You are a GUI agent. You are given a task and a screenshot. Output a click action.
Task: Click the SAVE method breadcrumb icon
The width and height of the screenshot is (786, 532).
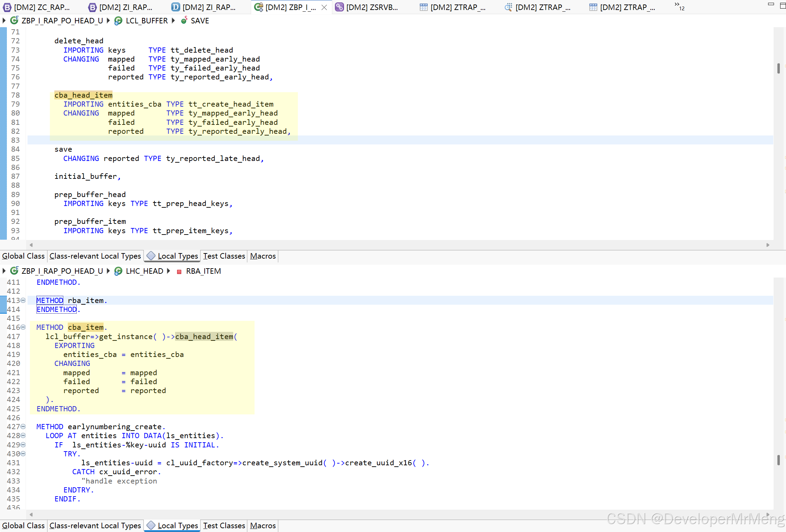[x=184, y=21]
